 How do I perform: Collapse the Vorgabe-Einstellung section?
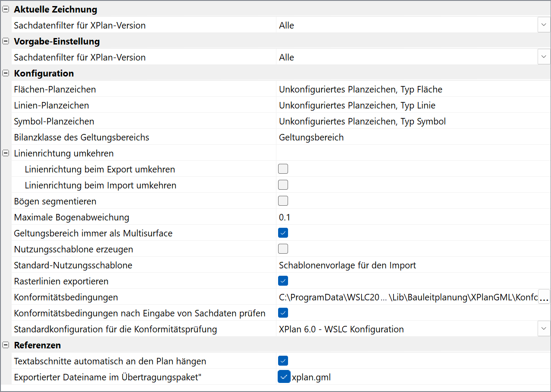tap(6, 41)
